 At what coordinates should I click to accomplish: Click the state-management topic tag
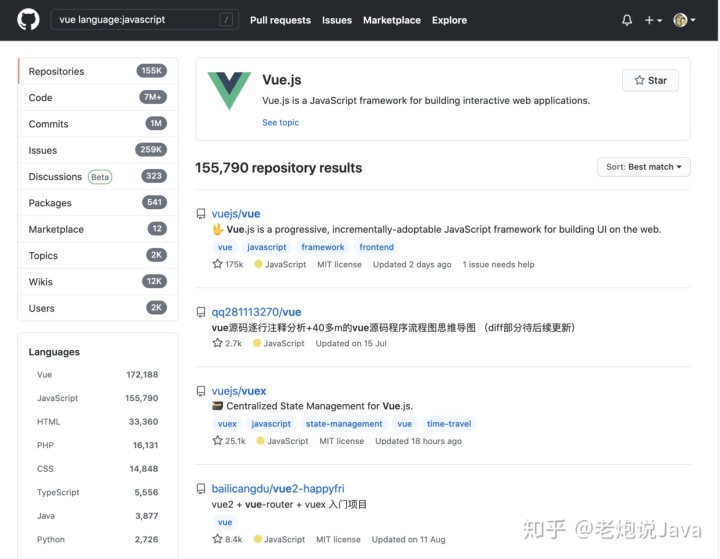pos(343,424)
